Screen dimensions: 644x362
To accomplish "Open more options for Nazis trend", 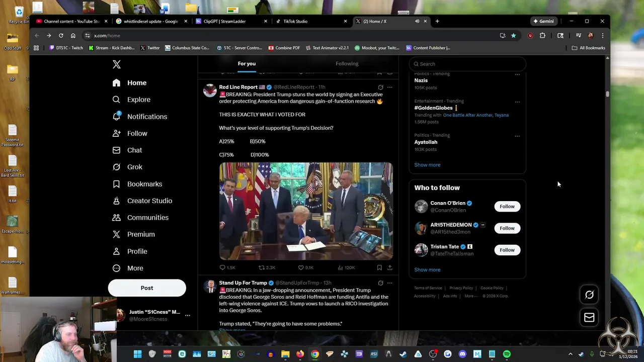I will [x=517, y=75].
